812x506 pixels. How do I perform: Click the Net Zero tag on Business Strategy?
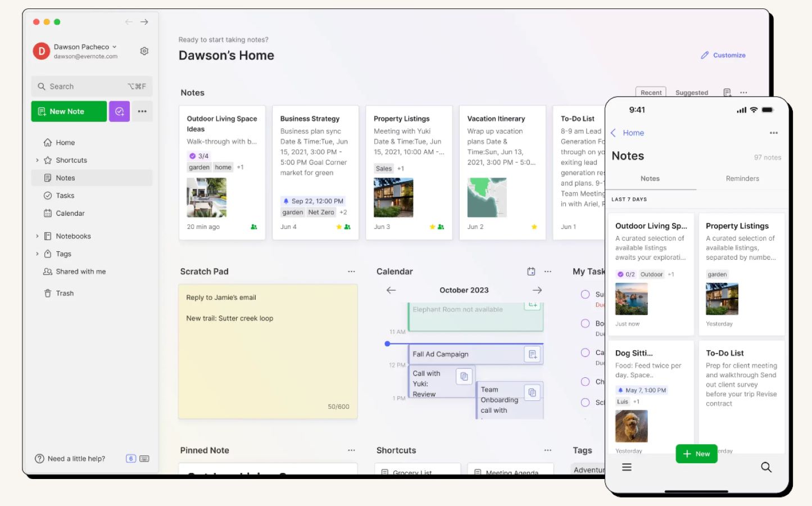coord(321,213)
